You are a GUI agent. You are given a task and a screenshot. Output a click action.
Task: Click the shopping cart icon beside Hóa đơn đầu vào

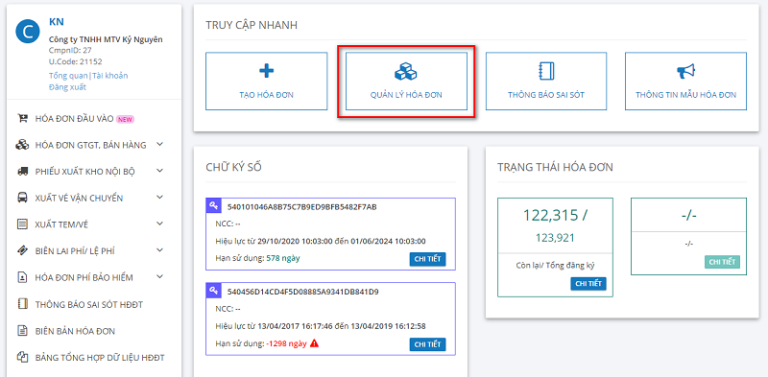[22, 118]
